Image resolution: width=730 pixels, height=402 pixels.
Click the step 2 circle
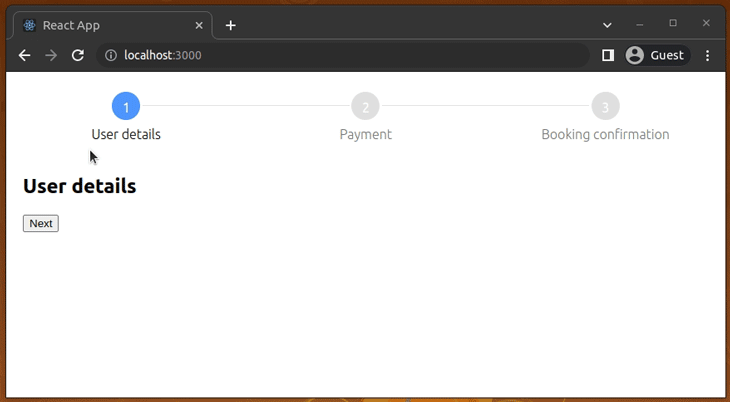pos(365,106)
